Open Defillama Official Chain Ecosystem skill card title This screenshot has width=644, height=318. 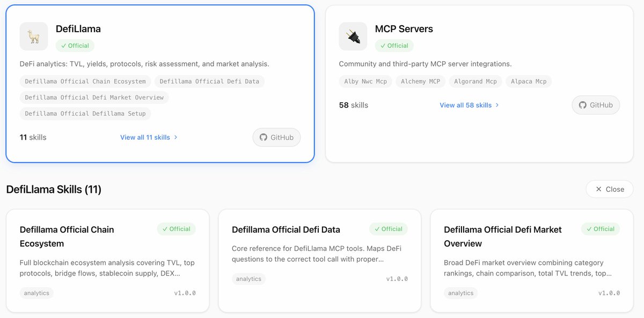[67, 236]
